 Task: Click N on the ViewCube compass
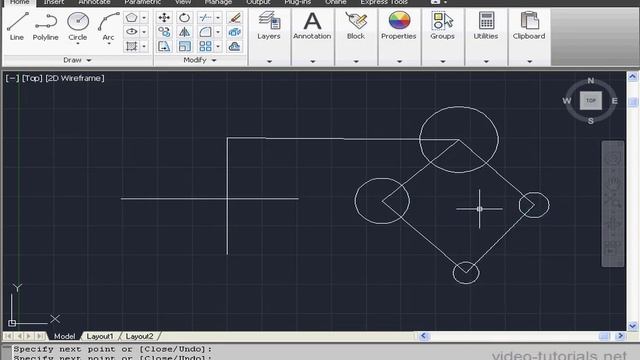click(591, 80)
